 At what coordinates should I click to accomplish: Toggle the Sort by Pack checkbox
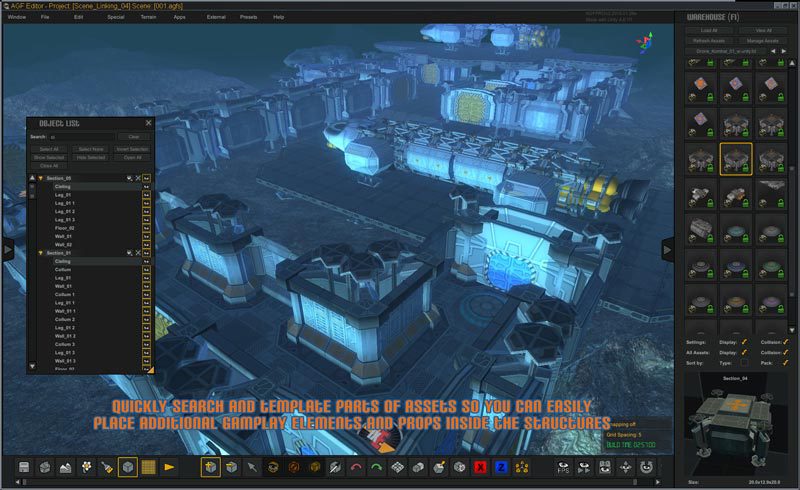click(x=786, y=362)
